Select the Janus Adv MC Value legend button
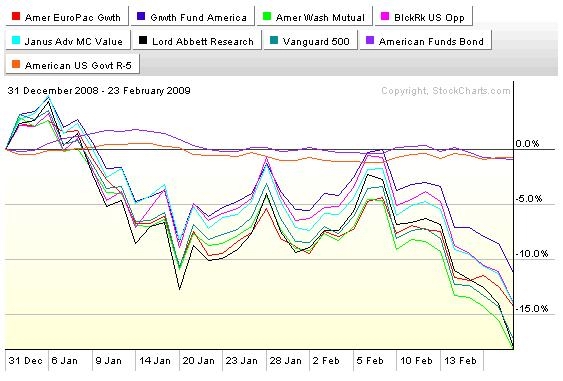 coord(67,41)
